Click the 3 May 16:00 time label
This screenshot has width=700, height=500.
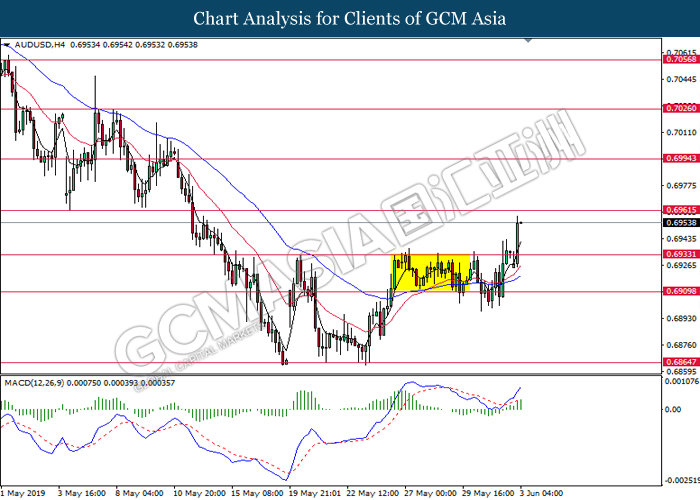82,493
